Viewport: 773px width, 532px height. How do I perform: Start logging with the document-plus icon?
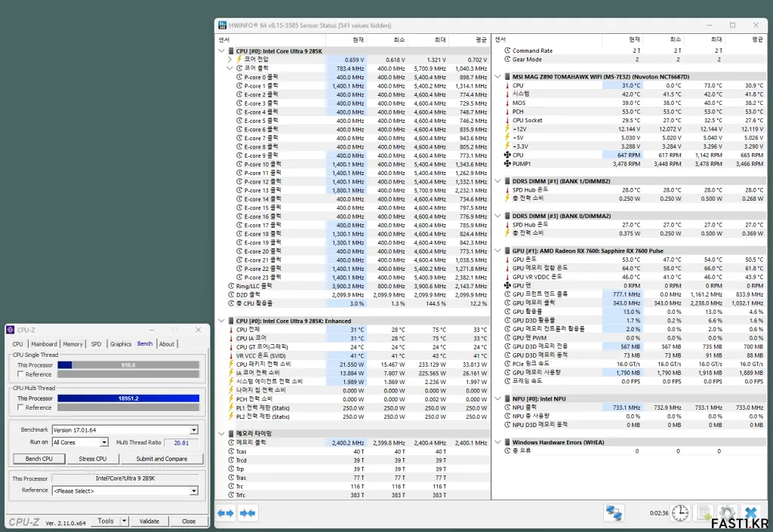click(704, 513)
